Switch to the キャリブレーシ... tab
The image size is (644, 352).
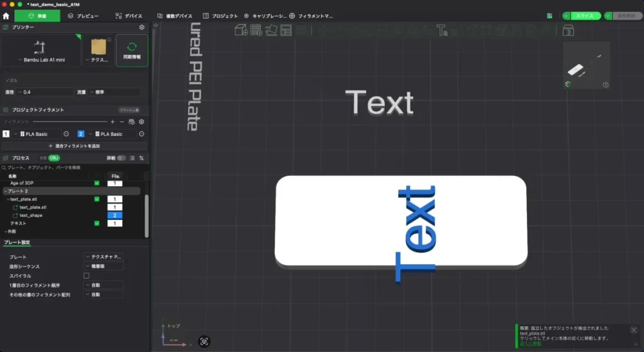265,16
